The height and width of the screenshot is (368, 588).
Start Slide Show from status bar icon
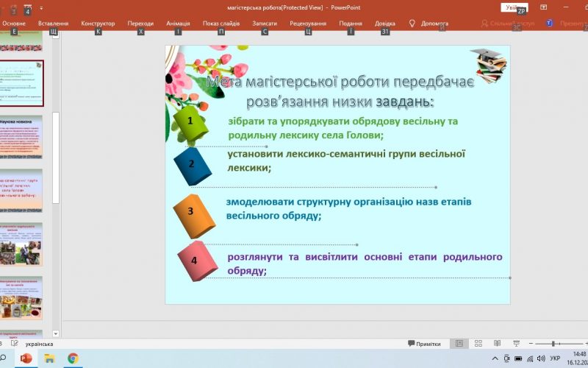click(x=517, y=343)
